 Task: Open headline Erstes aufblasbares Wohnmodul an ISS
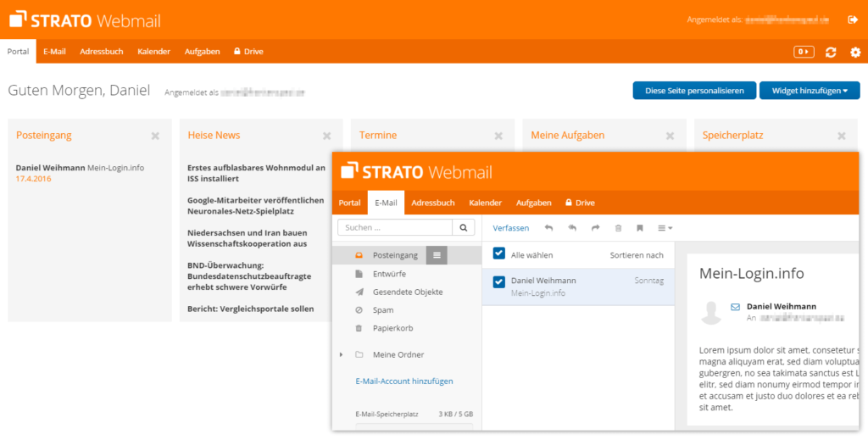(x=256, y=173)
